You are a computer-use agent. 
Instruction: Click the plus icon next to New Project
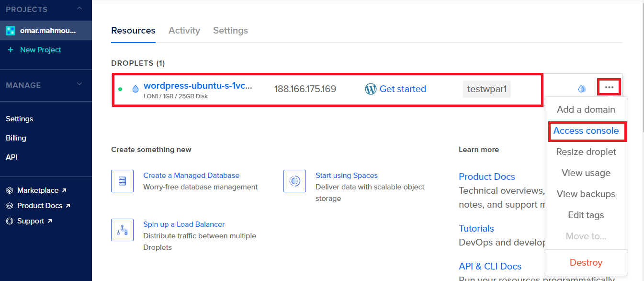pyautogui.click(x=11, y=50)
